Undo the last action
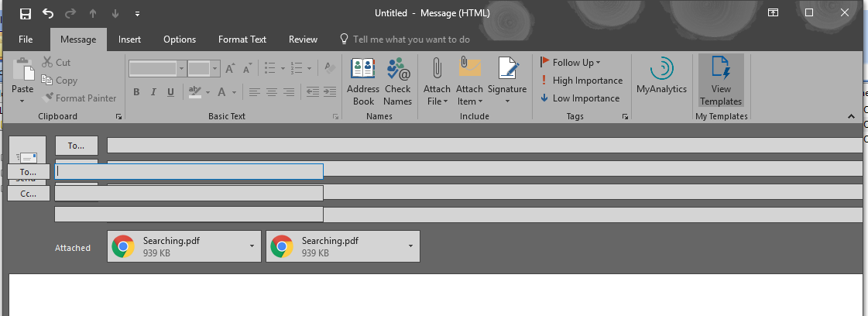 tap(48, 13)
